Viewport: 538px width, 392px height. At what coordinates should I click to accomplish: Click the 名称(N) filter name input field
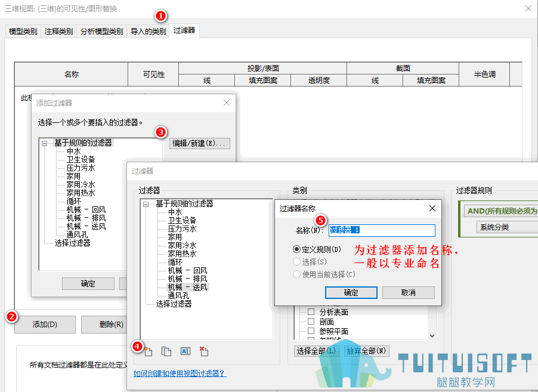(x=382, y=230)
